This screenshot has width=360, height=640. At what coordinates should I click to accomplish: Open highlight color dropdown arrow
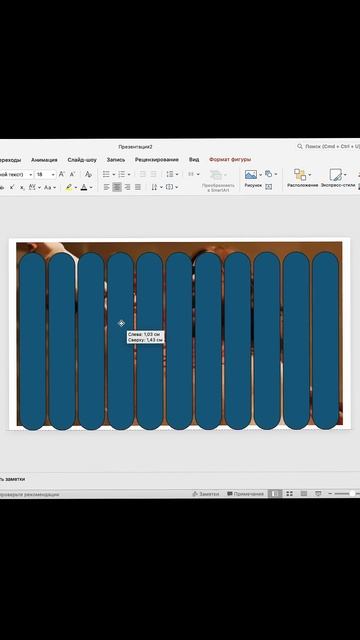76,187
